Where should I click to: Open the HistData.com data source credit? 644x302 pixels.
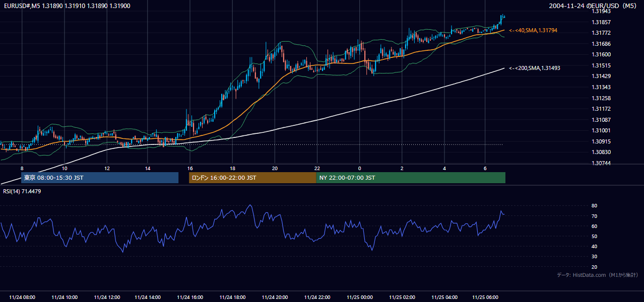[x=598, y=275]
